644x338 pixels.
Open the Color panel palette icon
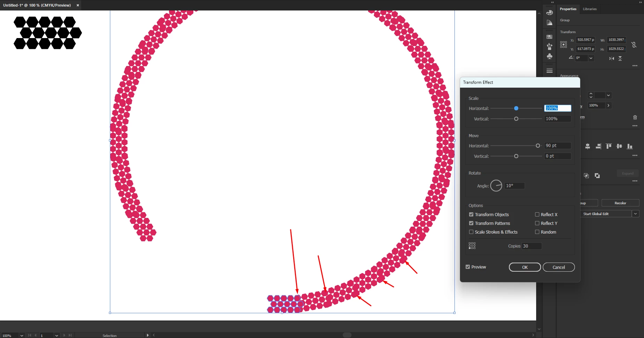[x=549, y=13]
